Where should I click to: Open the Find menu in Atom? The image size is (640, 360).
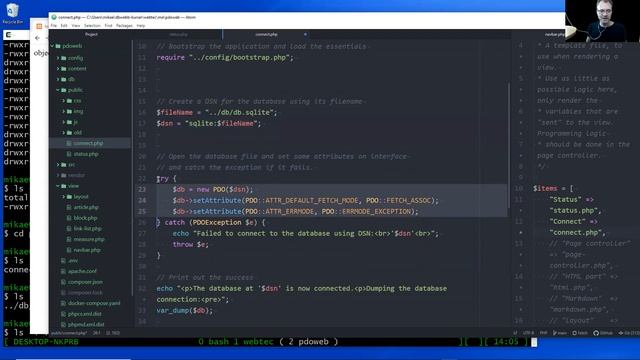point(108,26)
